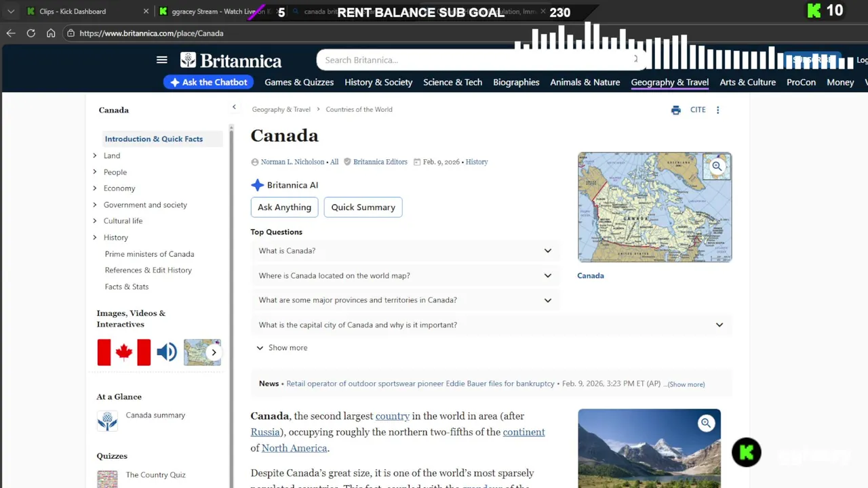Click the Kick logo round button
The width and height of the screenshot is (868, 488).
747,453
